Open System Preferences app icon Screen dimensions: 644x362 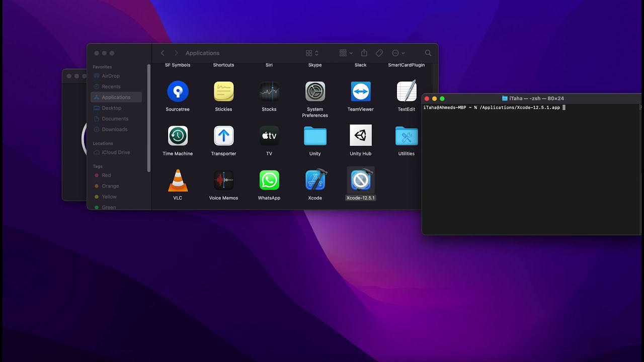tap(315, 92)
